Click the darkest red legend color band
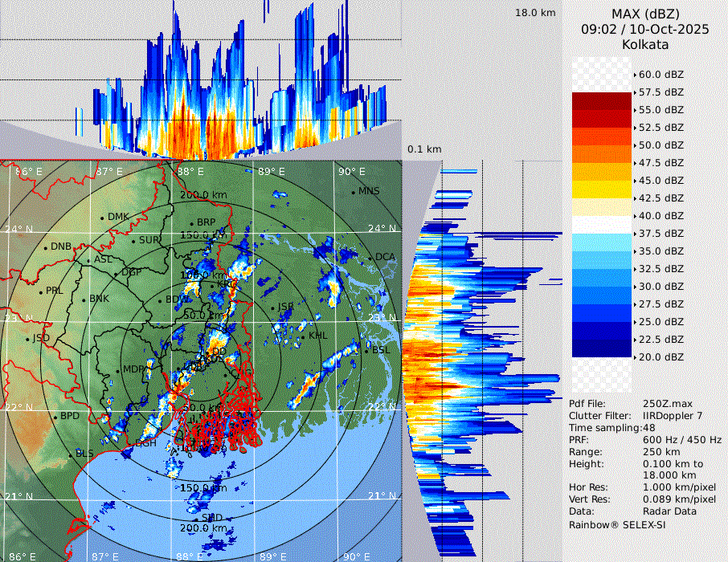Image resolution: width=728 pixels, height=562 pixels. tap(602, 101)
